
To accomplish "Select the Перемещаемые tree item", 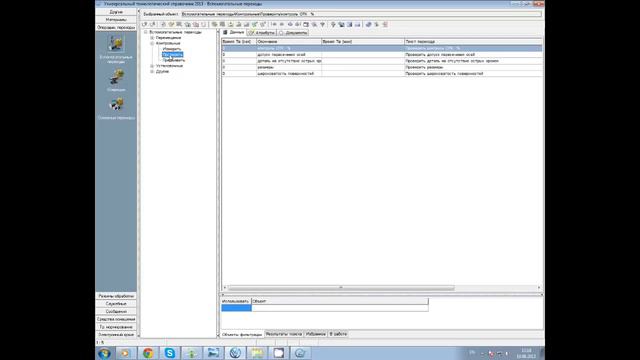I will tap(169, 38).
